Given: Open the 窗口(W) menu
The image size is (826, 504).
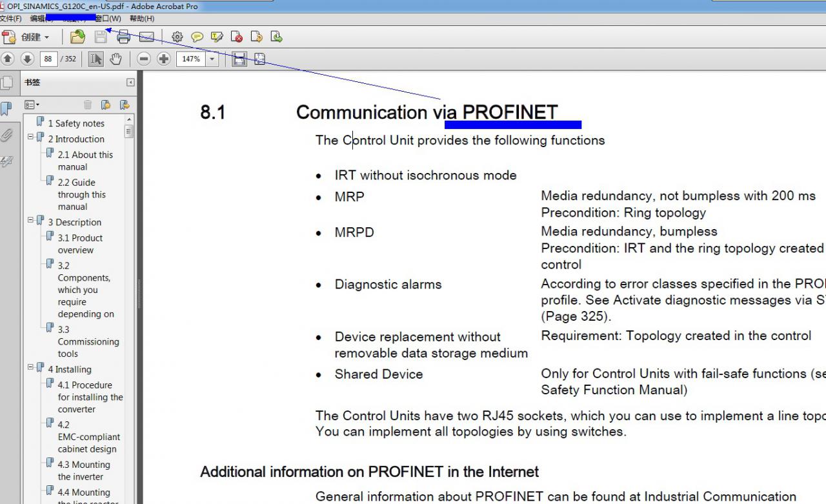Looking at the screenshot, I should pyautogui.click(x=108, y=19).
